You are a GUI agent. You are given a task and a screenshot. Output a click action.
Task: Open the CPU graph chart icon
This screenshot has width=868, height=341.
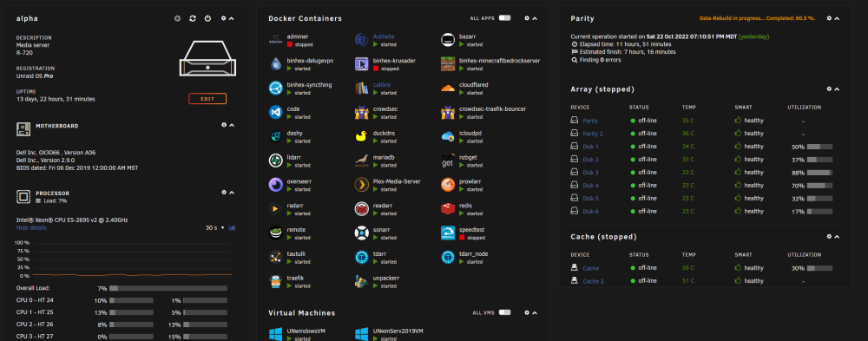[232, 227]
